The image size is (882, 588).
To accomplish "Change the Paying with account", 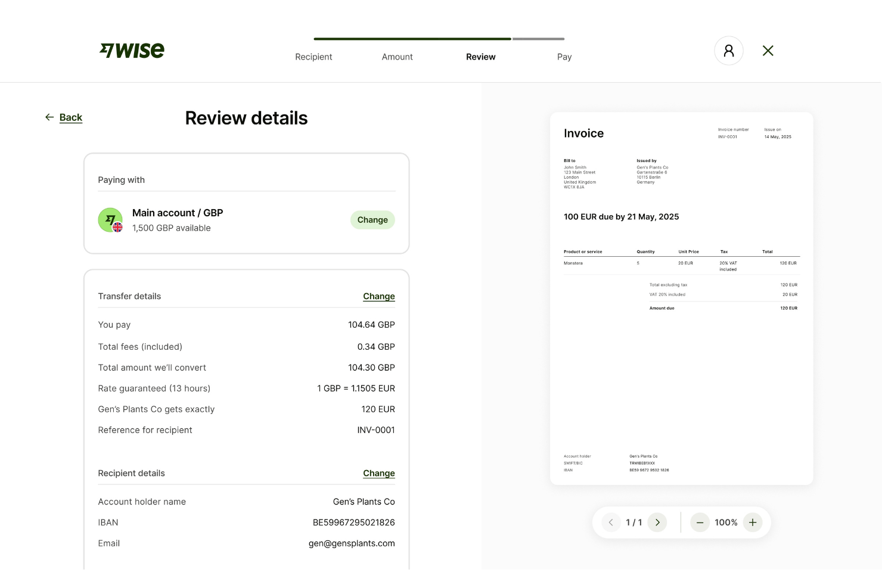I will [372, 220].
